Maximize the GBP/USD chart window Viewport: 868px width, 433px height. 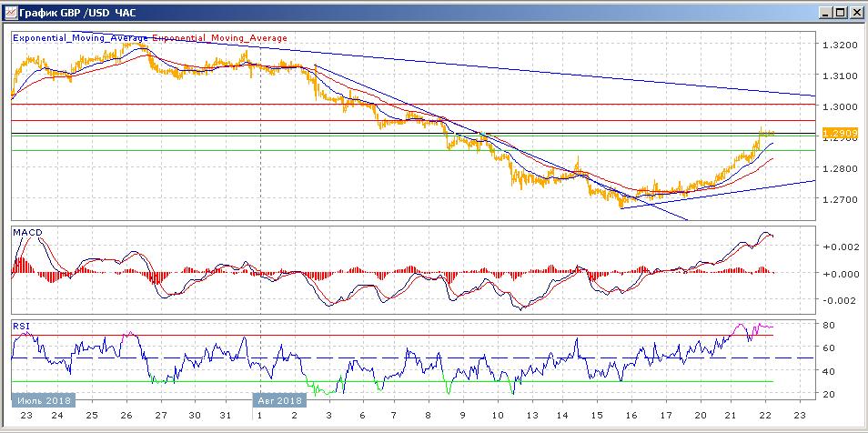(x=840, y=13)
